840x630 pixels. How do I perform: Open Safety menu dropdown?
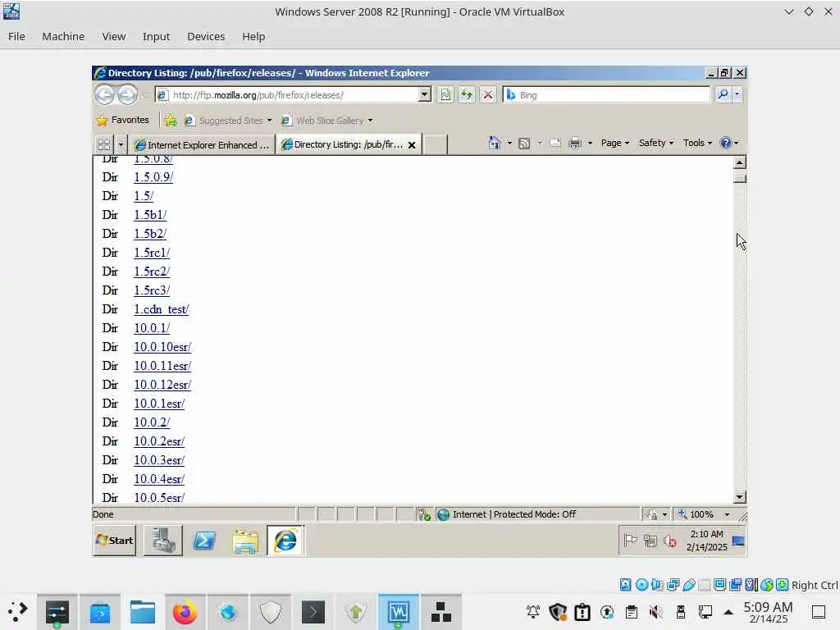coord(655,143)
